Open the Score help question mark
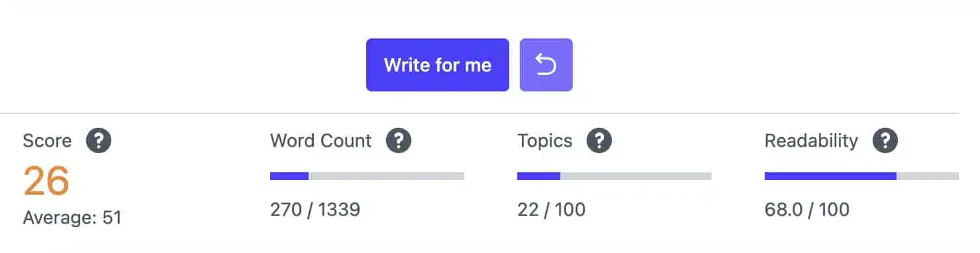The image size is (980, 253). [x=99, y=141]
